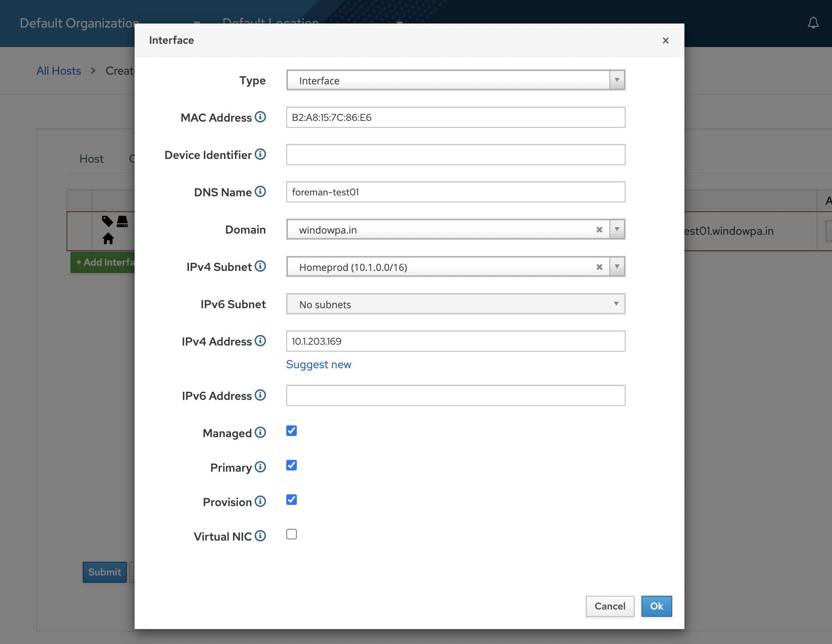832x644 pixels.
Task: Uncheck the Primary checkbox
Action: [292, 465]
